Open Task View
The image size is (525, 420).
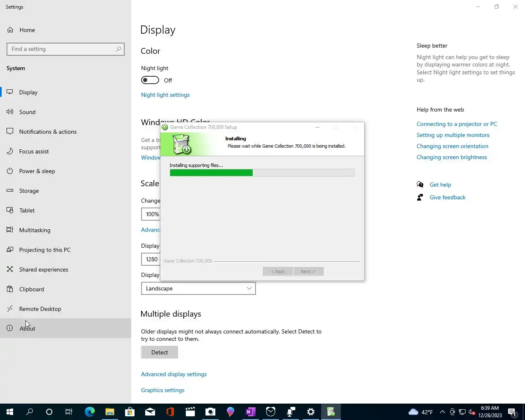(x=69, y=412)
